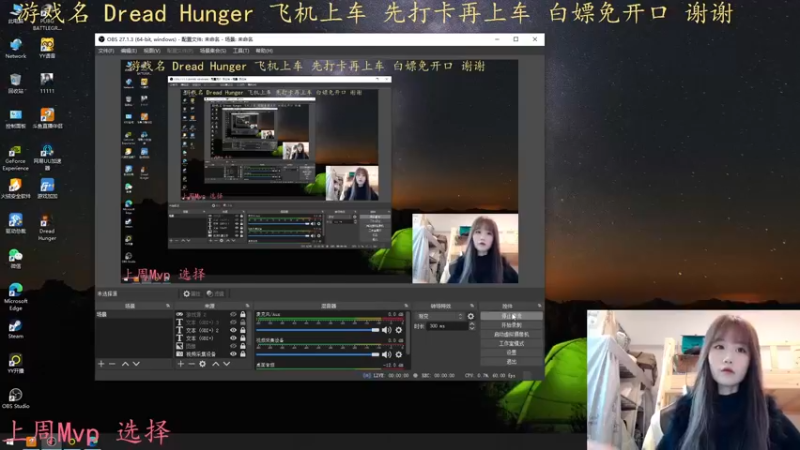Open the 网易UU加速器 desktop shortcut

47,158
